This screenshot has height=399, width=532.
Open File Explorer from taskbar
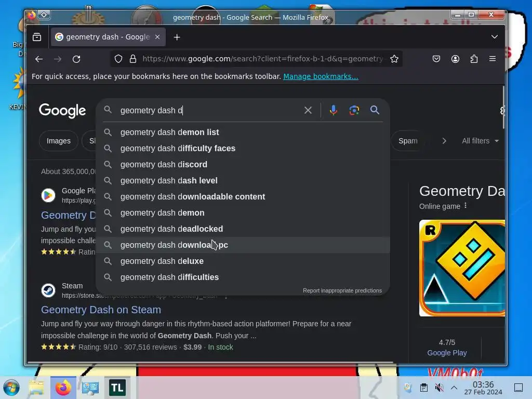36,388
